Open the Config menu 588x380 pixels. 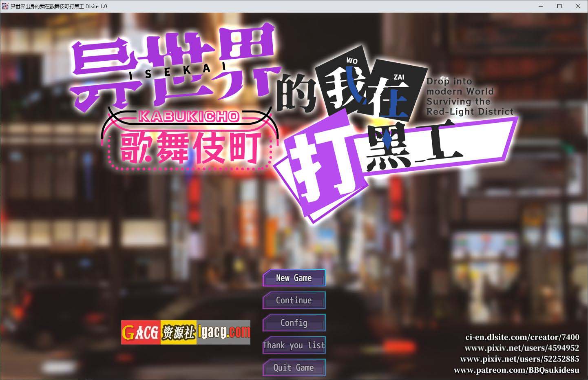click(x=294, y=323)
